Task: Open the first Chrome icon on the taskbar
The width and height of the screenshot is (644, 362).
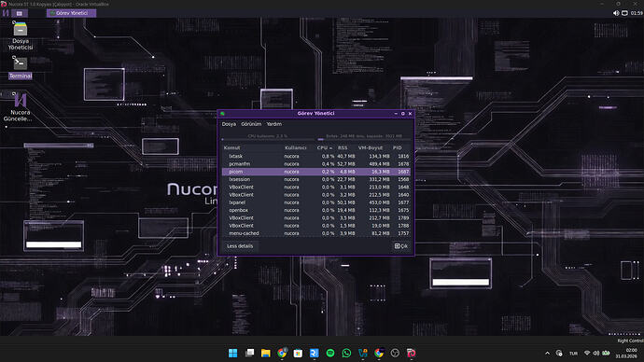Action: coord(282,353)
